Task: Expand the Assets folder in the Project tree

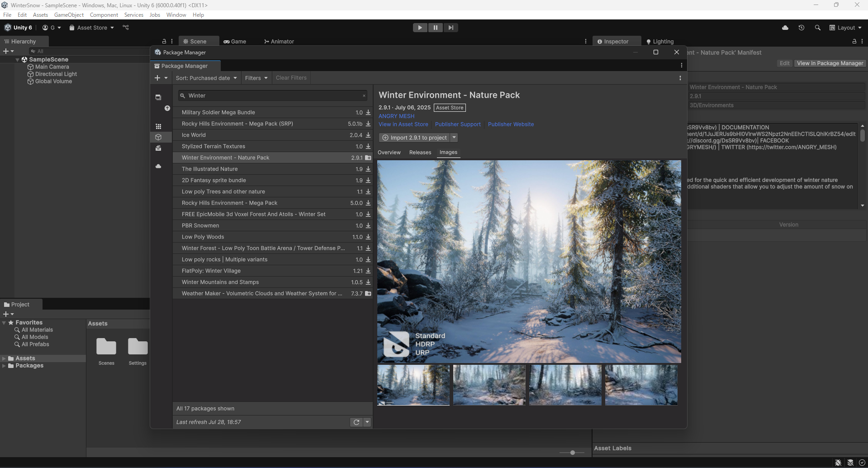Action: (x=4, y=358)
